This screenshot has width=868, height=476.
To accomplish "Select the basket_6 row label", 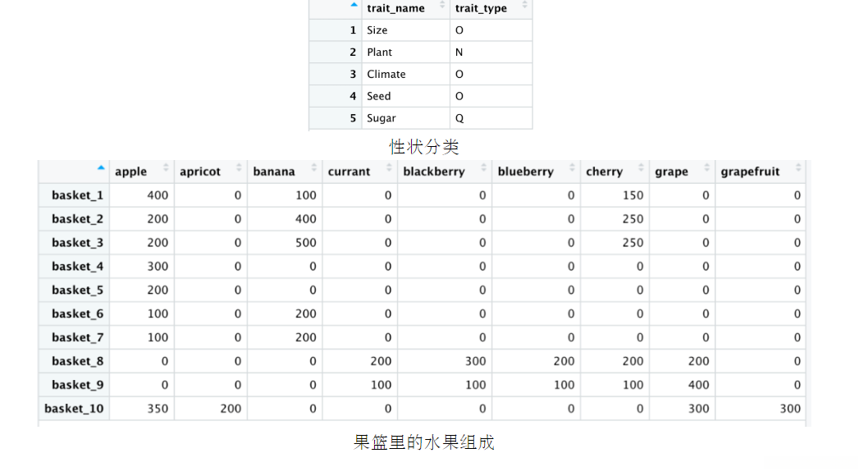I will (x=77, y=314).
